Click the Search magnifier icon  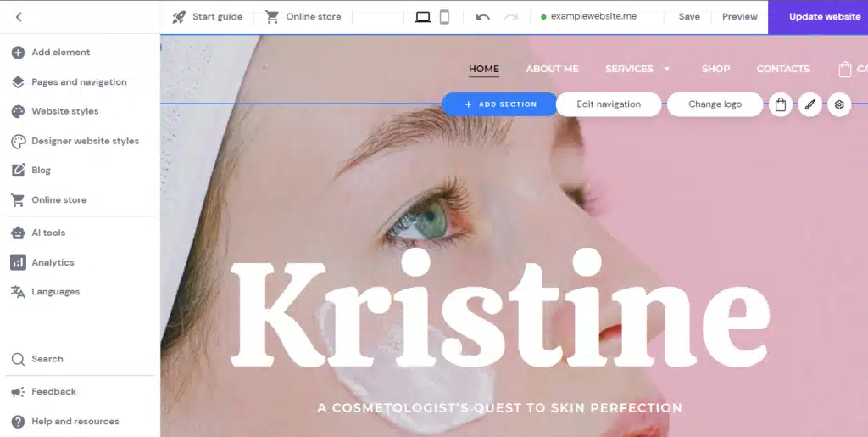pyautogui.click(x=18, y=359)
